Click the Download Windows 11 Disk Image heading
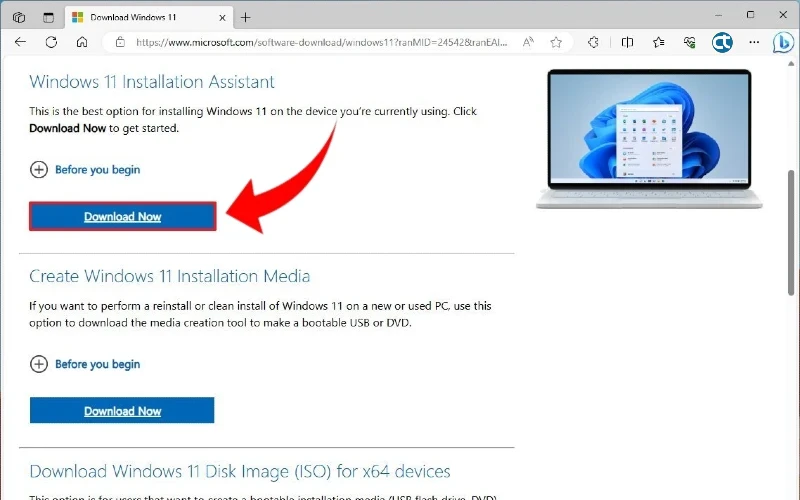800x500 pixels. tap(240, 471)
